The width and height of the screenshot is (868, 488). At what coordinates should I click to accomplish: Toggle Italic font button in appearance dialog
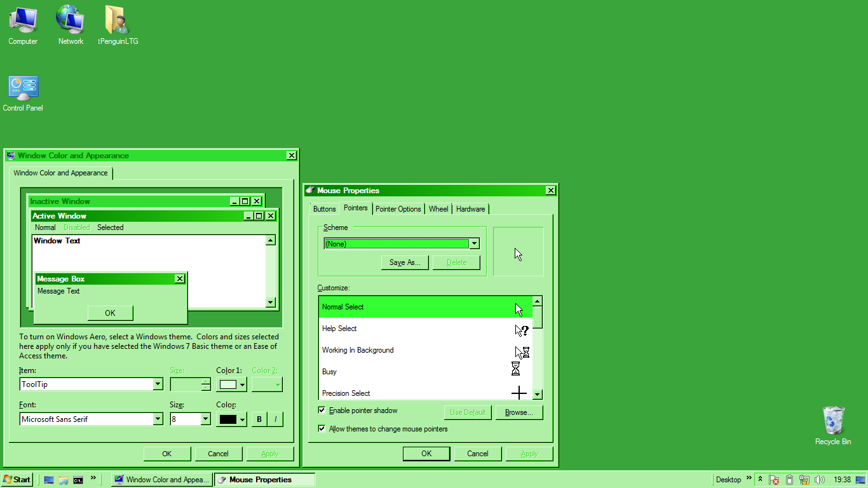pyautogui.click(x=275, y=419)
